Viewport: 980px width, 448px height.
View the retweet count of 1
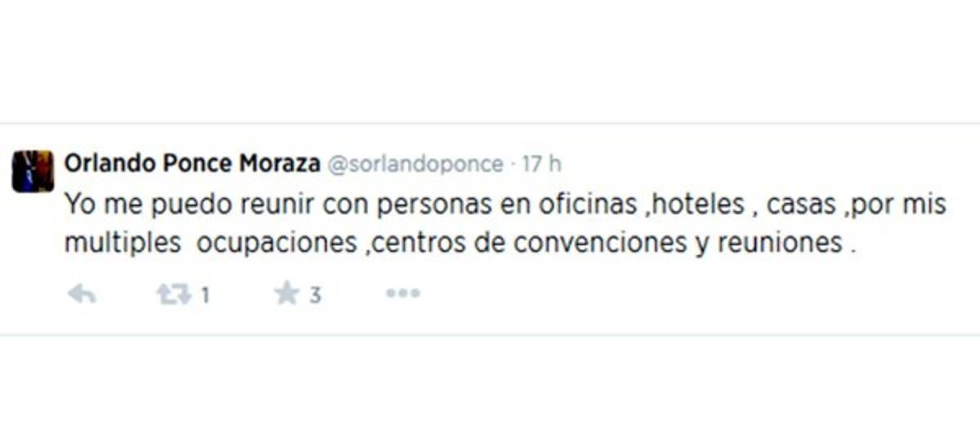click(205, 295)
